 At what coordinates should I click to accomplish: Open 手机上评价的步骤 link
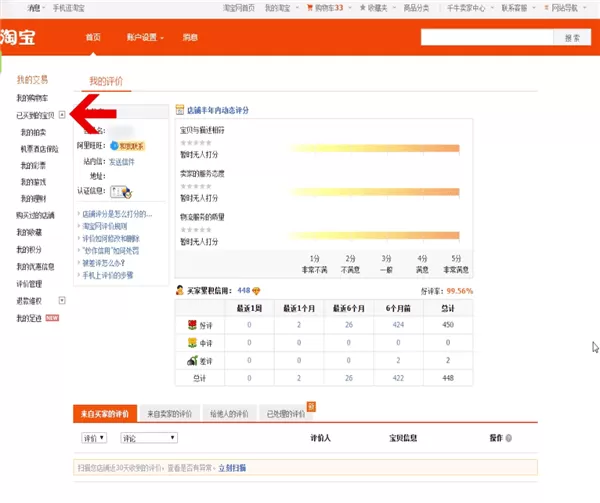108,275
